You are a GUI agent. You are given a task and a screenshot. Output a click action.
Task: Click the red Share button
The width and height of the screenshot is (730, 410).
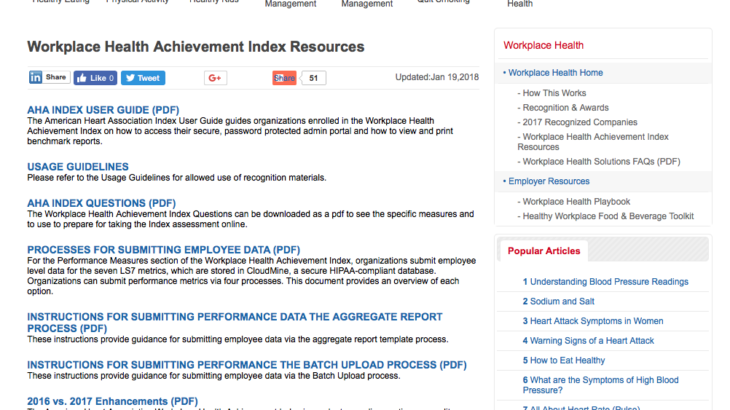tap(284, 78)
